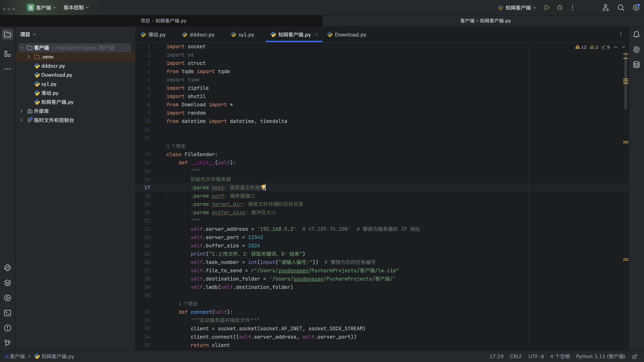Open the Notifications bell panel
The height and width of the screenshot is (362, 644).
[x=636, y=34]
